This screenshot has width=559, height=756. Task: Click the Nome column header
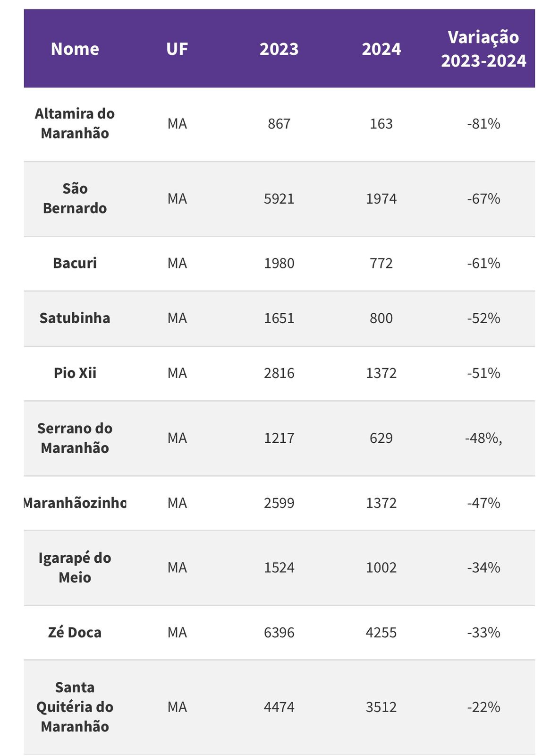click(75, 49)
